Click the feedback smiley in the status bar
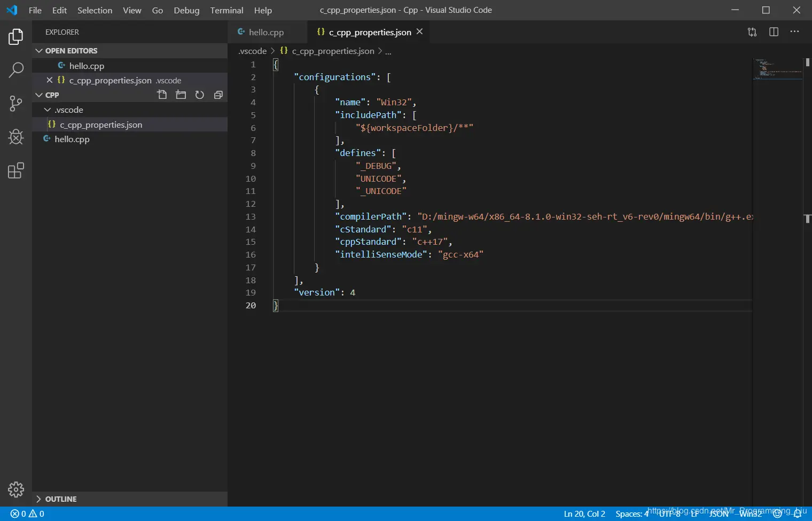 778,514
